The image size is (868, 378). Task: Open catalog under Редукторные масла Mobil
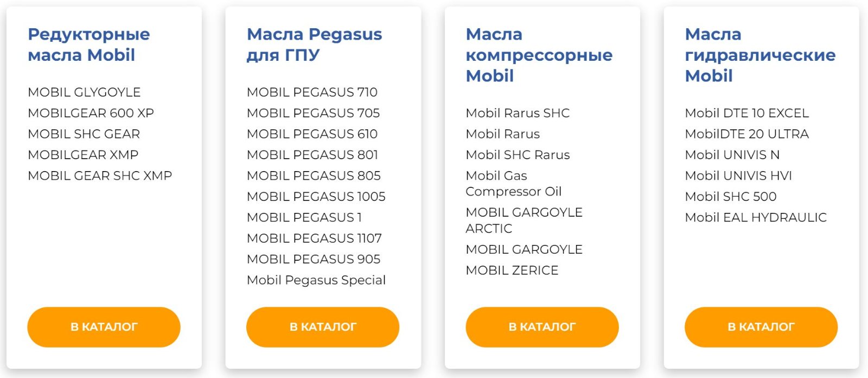click(104, 327)
